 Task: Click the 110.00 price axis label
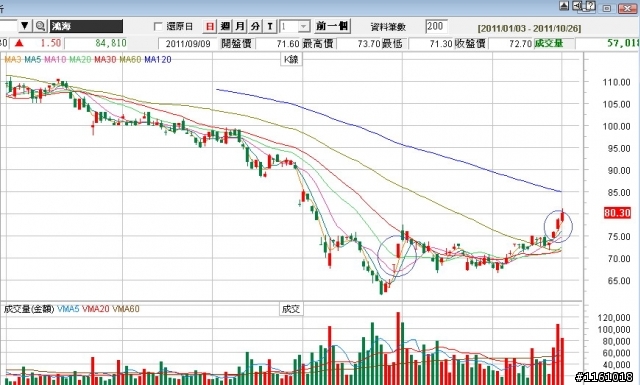click(616, 82)
